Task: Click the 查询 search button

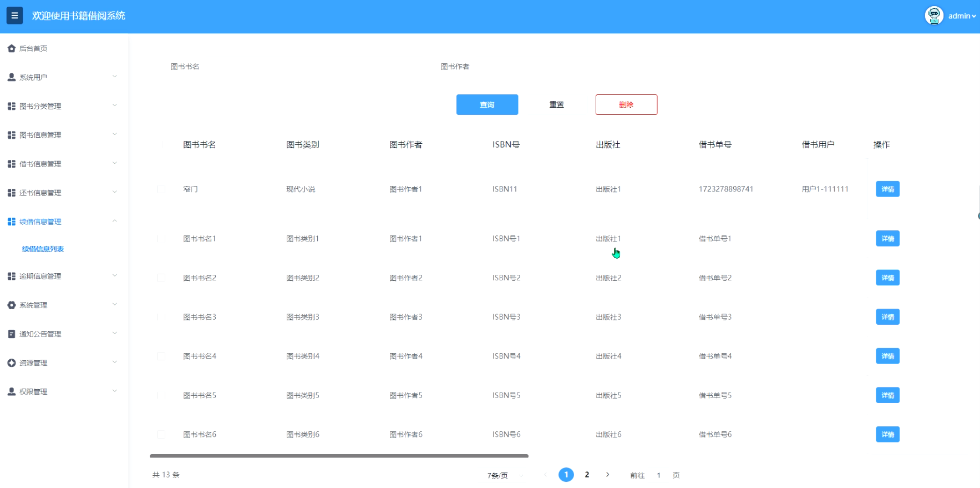Action: tap(487, 104)
